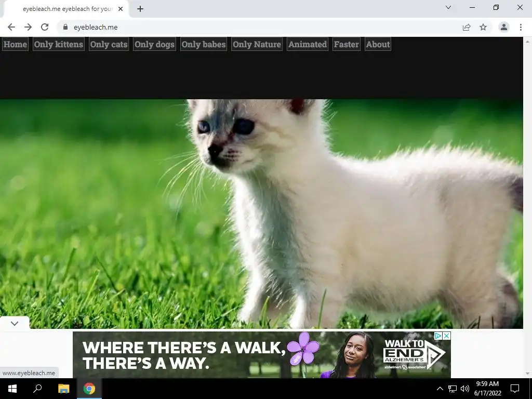Viewport: 532px width, 399px height.
Task: Bookmark this page with the star icon
Action: [483, 27]
